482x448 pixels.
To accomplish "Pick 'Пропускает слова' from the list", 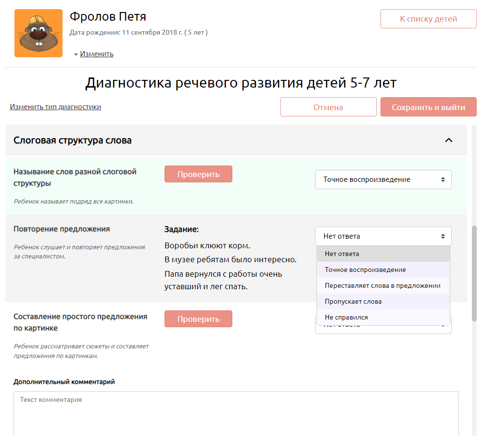I will (x=383, y=301).
